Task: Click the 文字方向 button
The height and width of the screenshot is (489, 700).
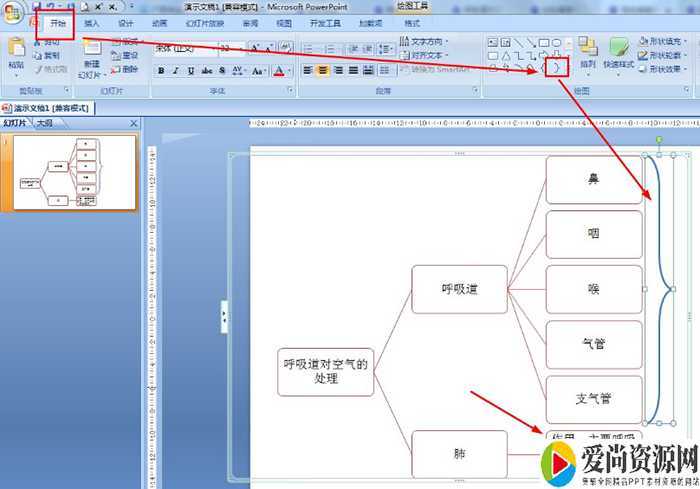Action: (427, 42)
